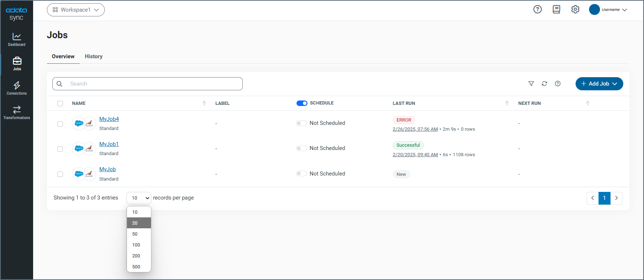644x280 pixels.
Task: Click the filter funnel icon
Action: point(531,84)
